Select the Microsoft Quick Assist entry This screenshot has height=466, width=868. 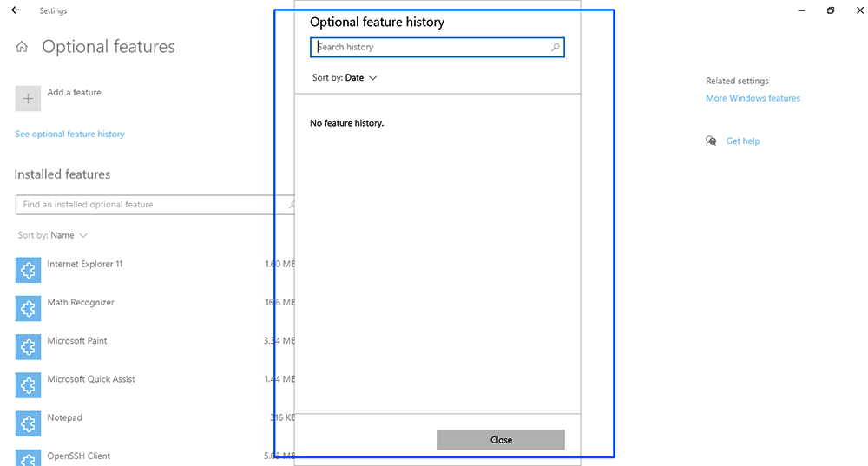point(155,385)
